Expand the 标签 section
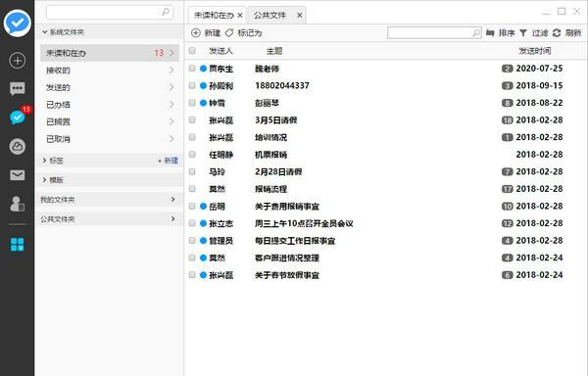The height and width of the screenshot is (376, 588). click(x=45, y=161)
